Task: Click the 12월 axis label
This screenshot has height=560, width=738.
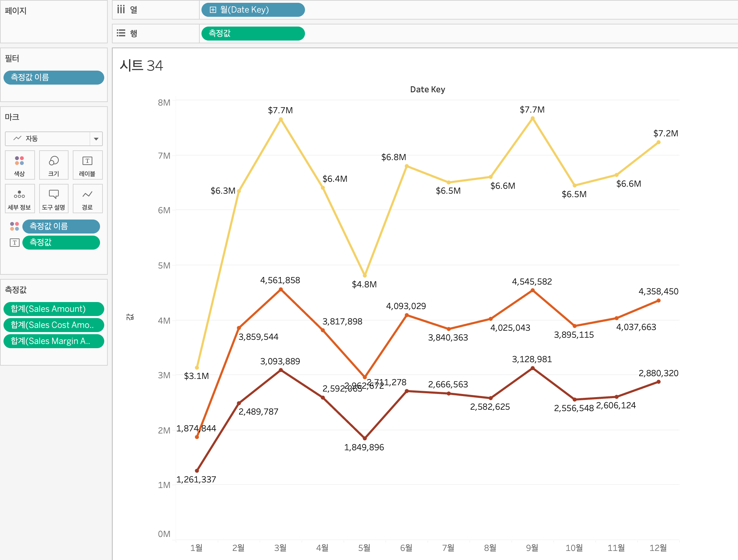Action: tap(658, 548)
